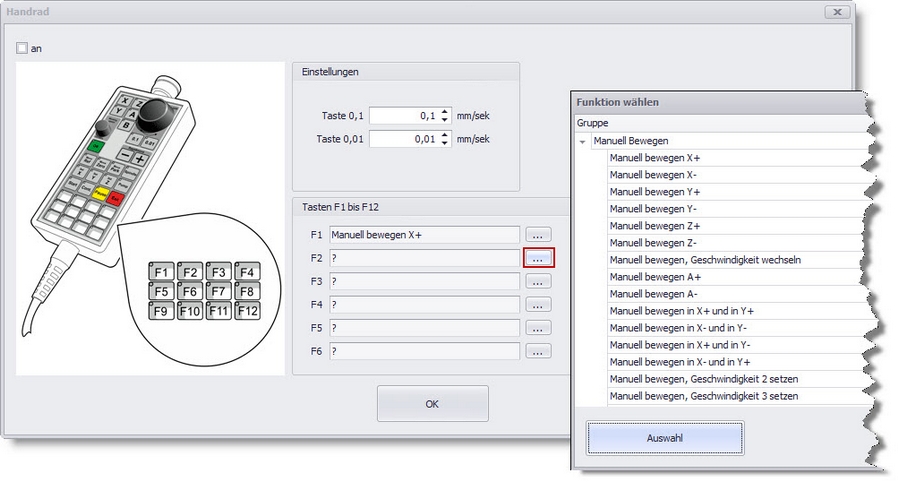Click the highlighted browse button for F2
The image size is (899, 482).
click(539, 258)
